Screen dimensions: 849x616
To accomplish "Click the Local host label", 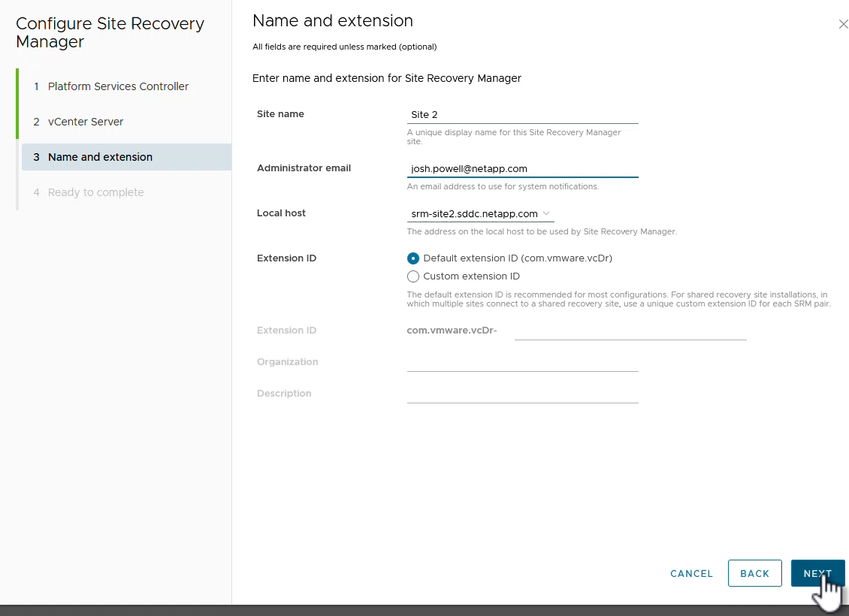I will coord(281,213).
